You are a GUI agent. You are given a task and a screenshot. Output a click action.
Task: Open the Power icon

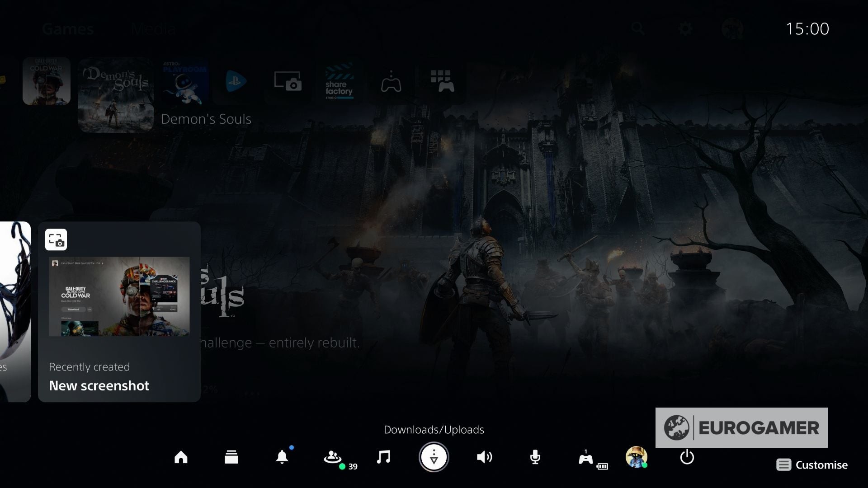pos(687,457)
